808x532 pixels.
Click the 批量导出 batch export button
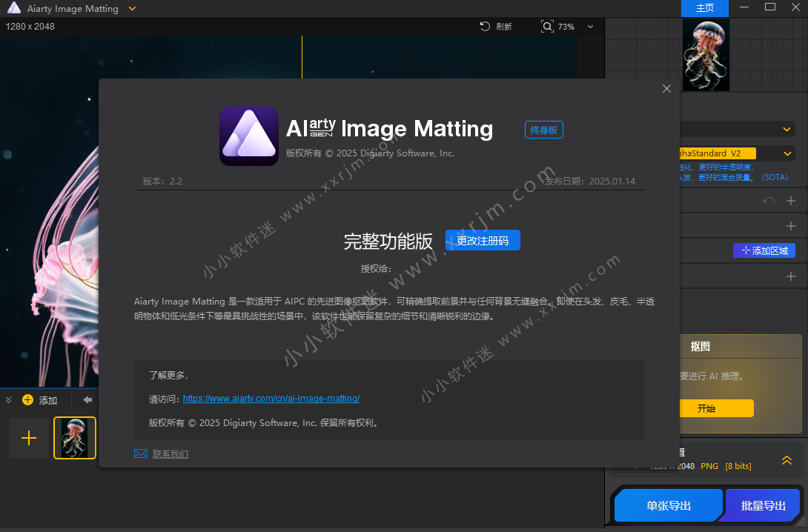click(764, 505)
